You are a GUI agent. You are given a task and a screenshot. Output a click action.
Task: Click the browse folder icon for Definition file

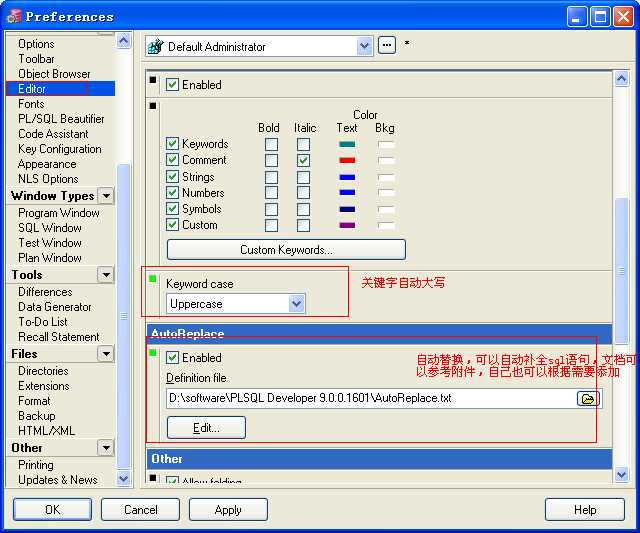pos(588,398)
